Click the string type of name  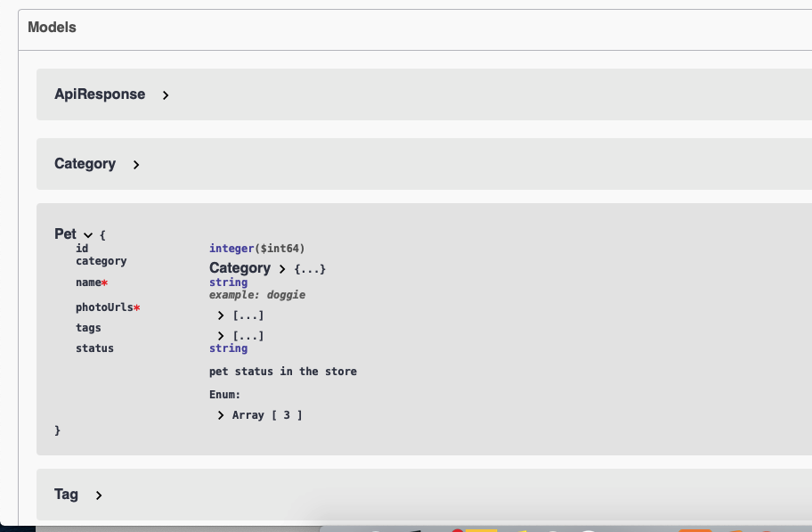click(228, 282)
